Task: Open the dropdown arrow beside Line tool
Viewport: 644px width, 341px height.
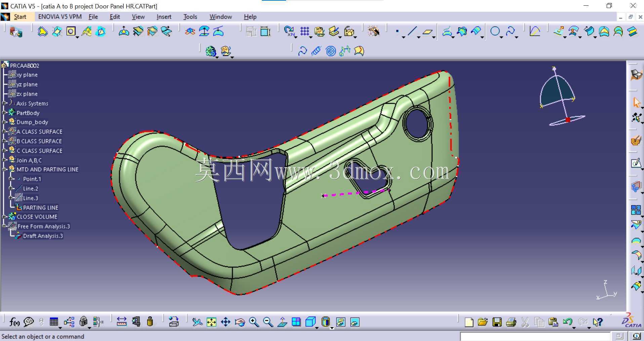Action: (x=418, y=37)
